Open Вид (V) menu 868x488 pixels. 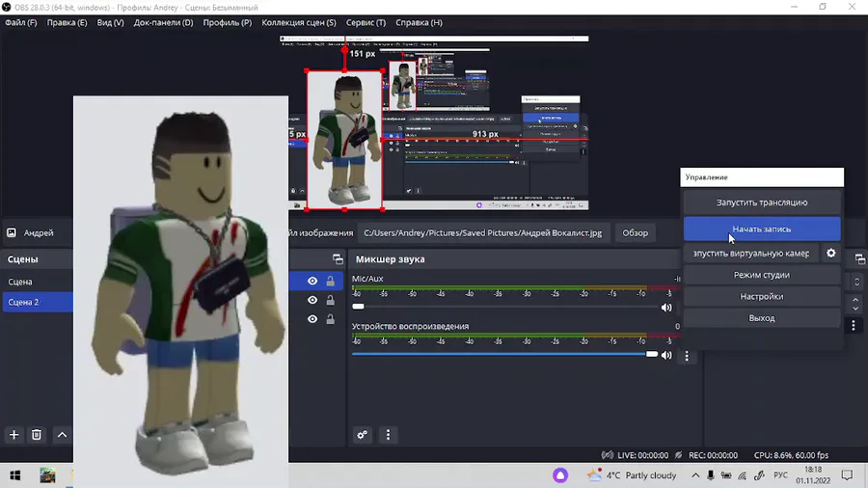tap(110, 23)
